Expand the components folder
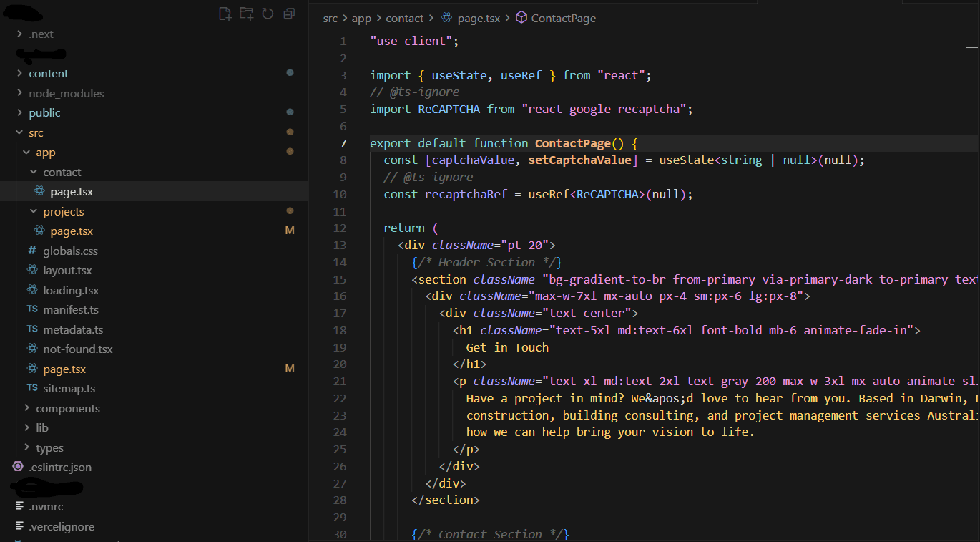980x542 pixels. pos(67,408)
